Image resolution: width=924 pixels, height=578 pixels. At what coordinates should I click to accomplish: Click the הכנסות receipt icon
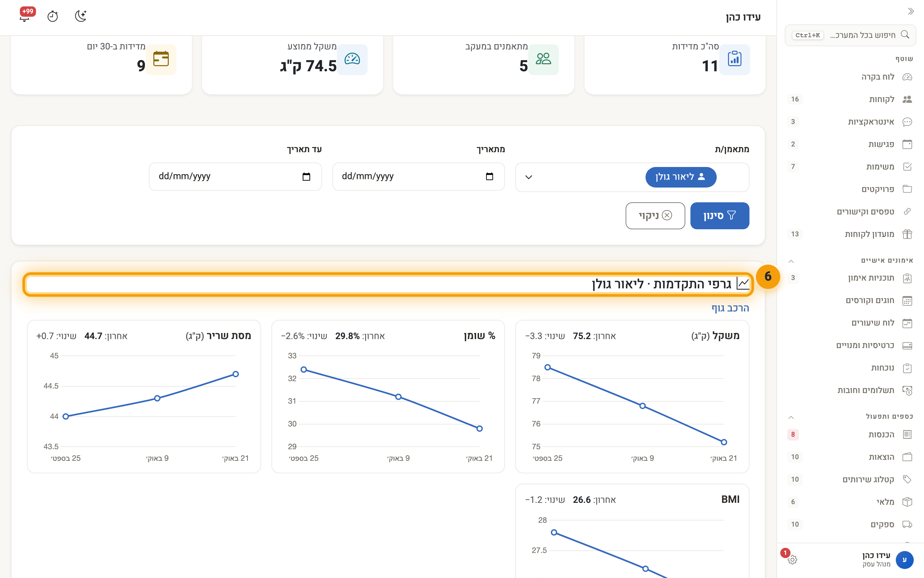click(907, 435)
